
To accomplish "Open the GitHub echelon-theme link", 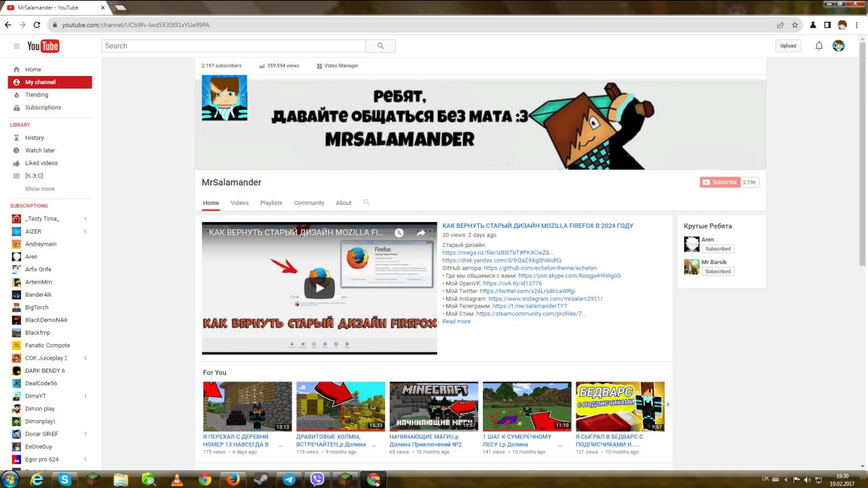I will pos(540,268).
